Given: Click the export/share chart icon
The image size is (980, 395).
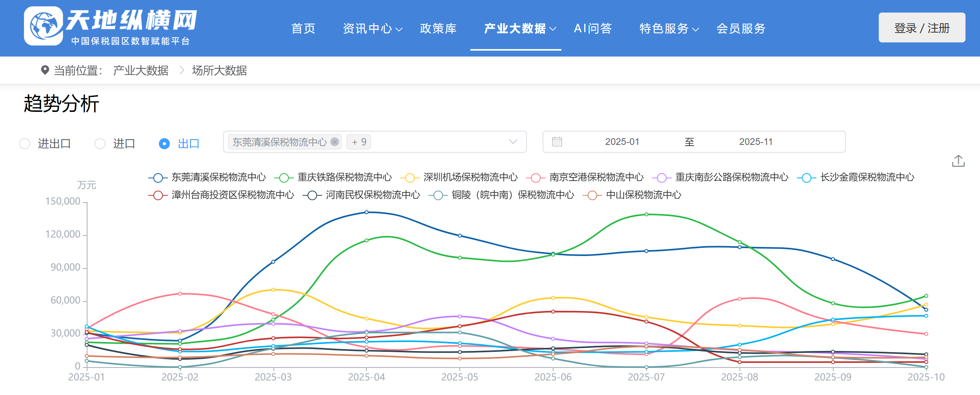Looking at the screenshot, I should pyautogui.click(x=958, y=161).
